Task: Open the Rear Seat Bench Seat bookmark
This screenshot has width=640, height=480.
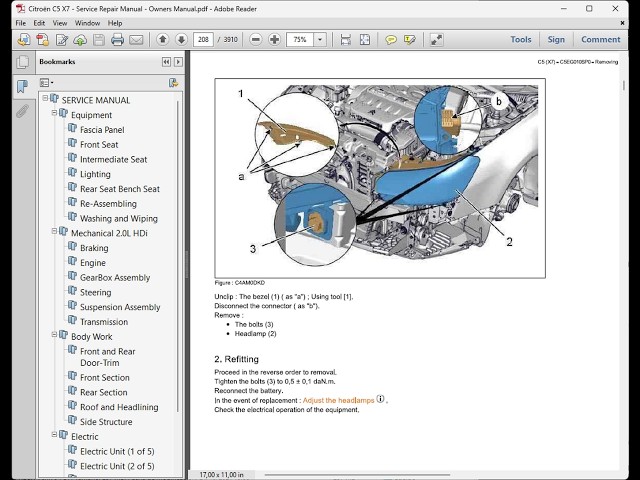Action: [x=120, y=189]
